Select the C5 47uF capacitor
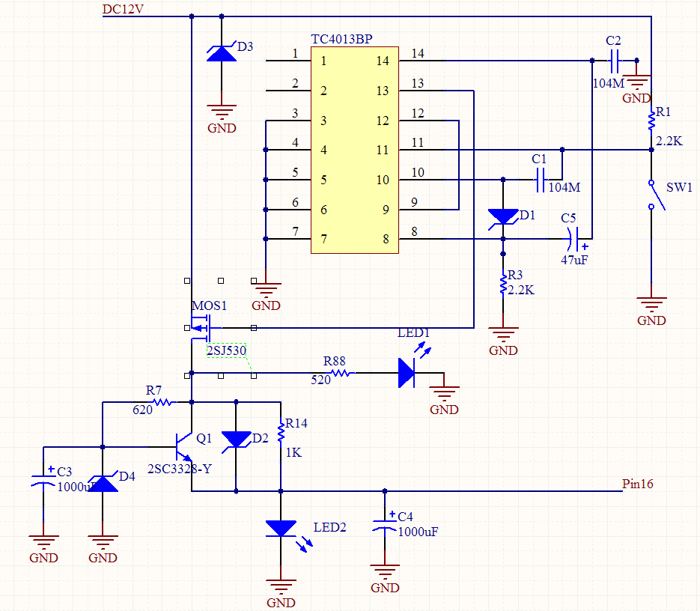 575,239
